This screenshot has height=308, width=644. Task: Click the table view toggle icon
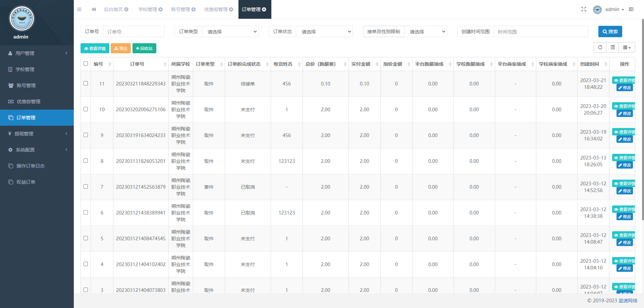pos(612,48)
